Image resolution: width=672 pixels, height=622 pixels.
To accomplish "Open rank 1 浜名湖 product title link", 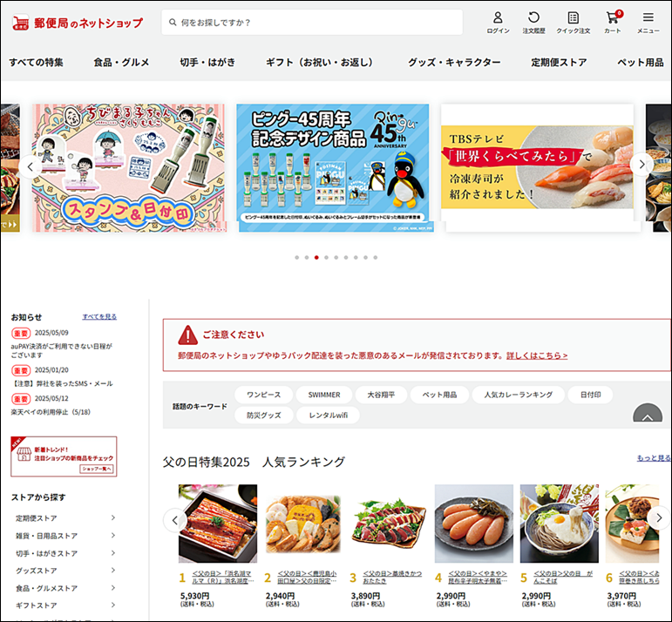I will point(222,577).
